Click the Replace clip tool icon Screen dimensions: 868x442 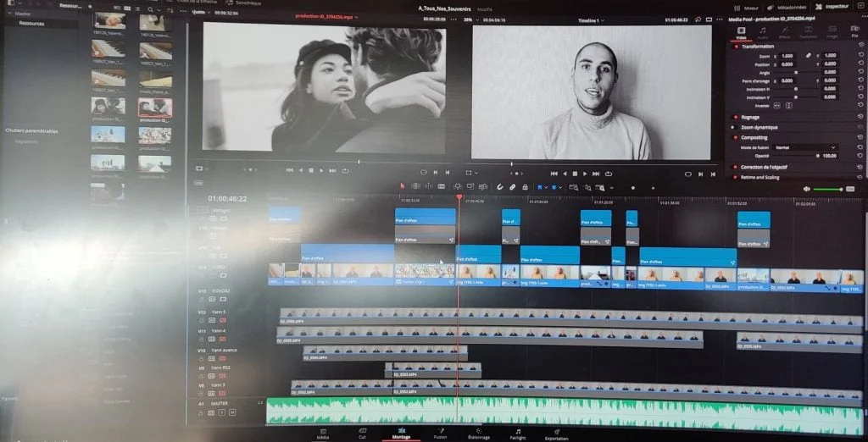[x=482, y=186]
